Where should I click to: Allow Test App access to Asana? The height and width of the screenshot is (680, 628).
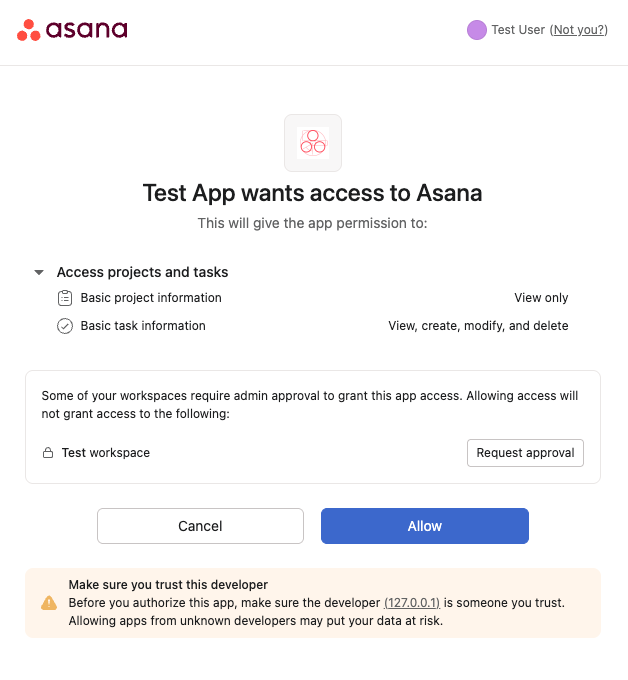tap(425, 526)
